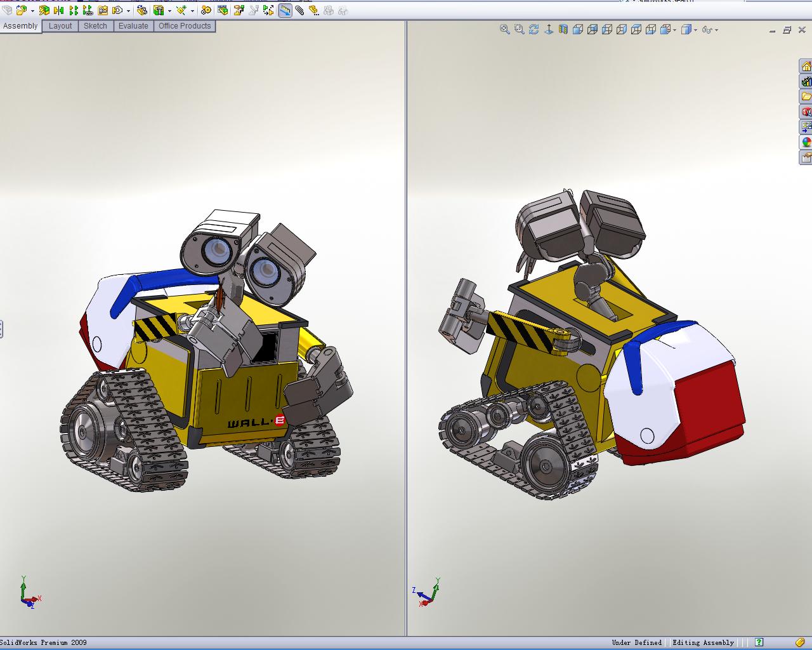Toggle Shadows In Shaded Mode cube
812x650 pixels.
pyautogui.click(x=651, y=29)
